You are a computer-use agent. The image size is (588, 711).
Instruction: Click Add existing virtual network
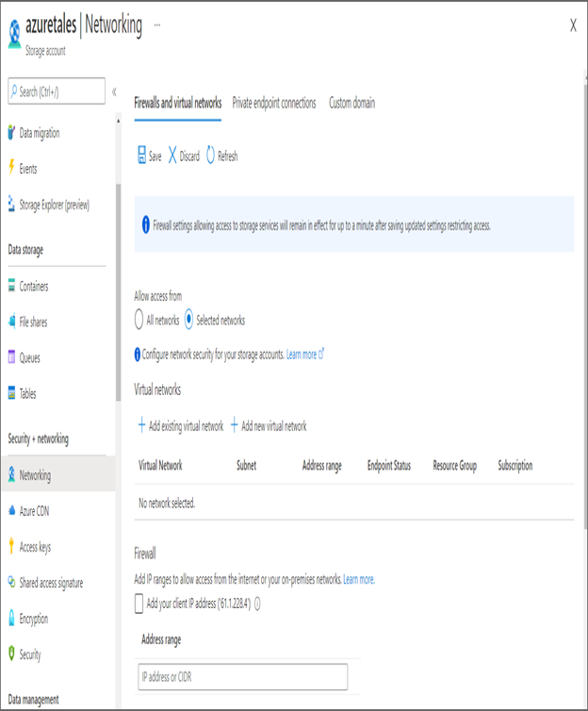pos(181,426)
